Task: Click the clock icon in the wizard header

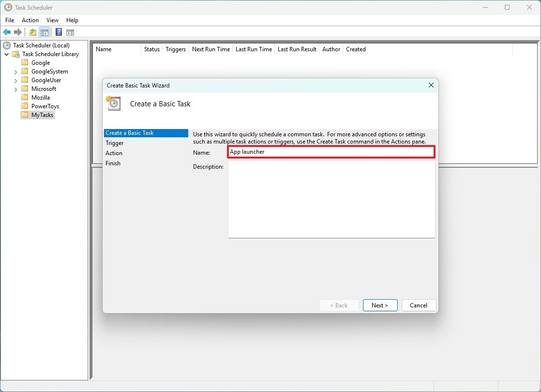Action: click(113, 103)
